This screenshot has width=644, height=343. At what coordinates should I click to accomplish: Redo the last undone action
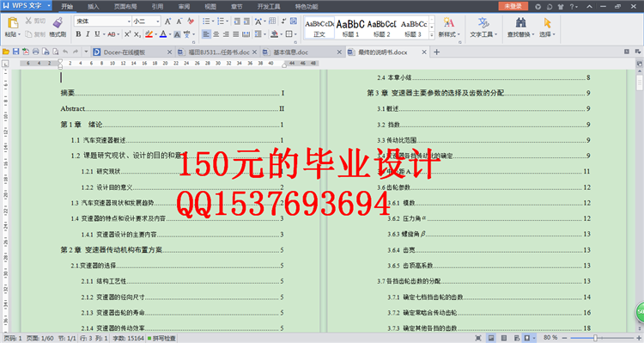76,52
